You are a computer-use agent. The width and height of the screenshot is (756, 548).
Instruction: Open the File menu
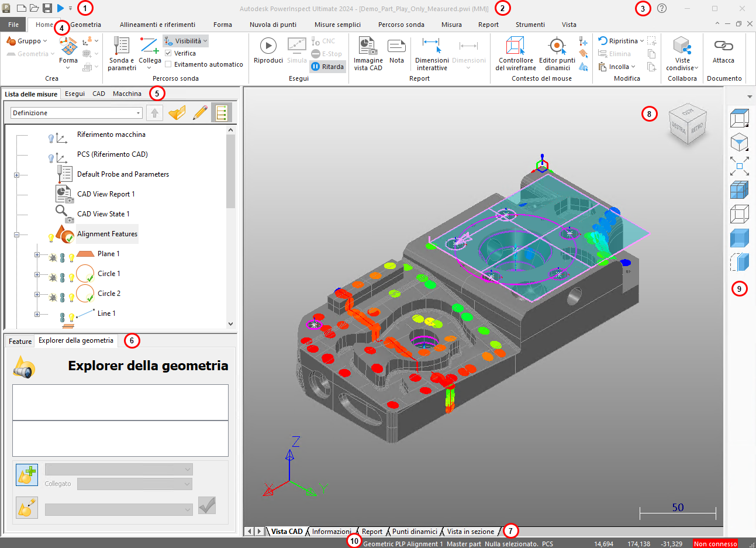(x=13, y=25)
